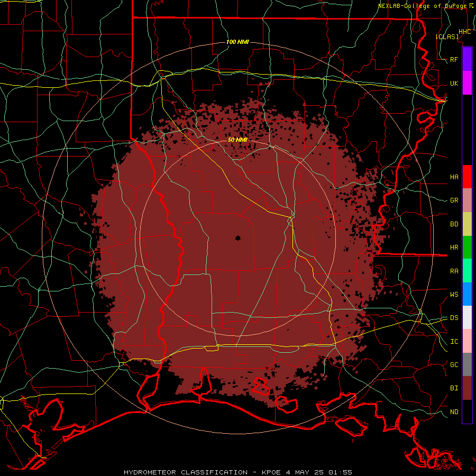
Task: Pick the blue WS legend swatch
Action: coord(467,294)
